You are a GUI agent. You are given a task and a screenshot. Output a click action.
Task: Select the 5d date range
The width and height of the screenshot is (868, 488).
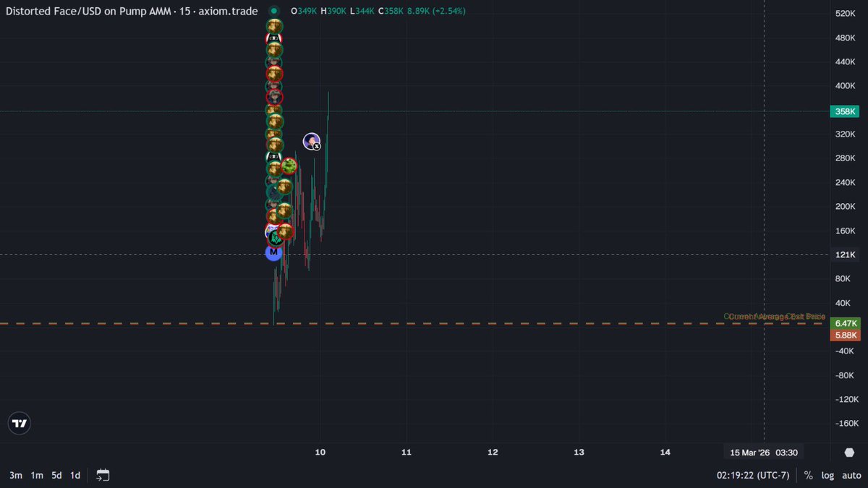pyautogui.click(x=56, y=475)
